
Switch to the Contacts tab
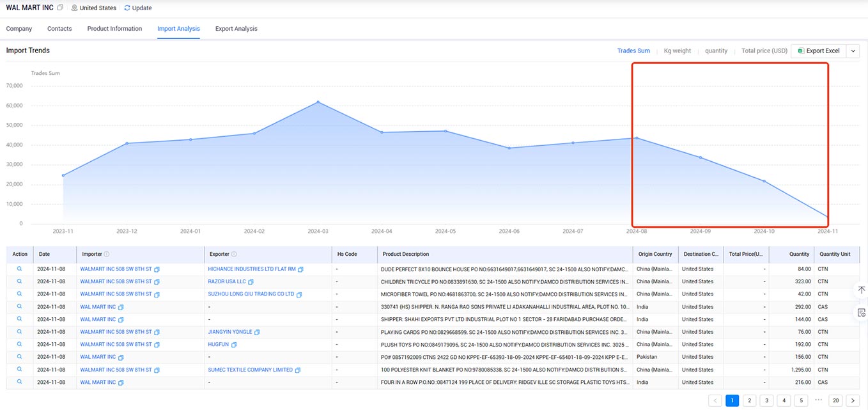[59, 29]
